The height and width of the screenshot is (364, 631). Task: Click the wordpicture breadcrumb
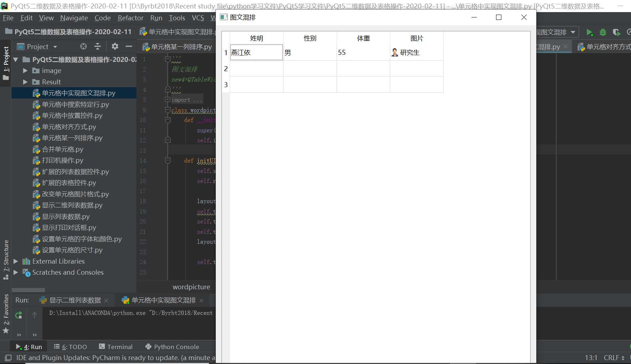pos(191,287)
